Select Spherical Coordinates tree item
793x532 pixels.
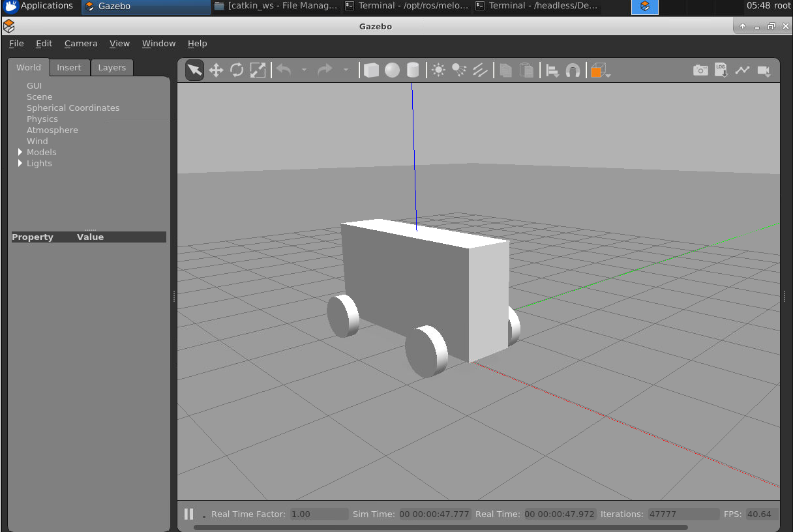pyautogui.click(x=73, y=108)
